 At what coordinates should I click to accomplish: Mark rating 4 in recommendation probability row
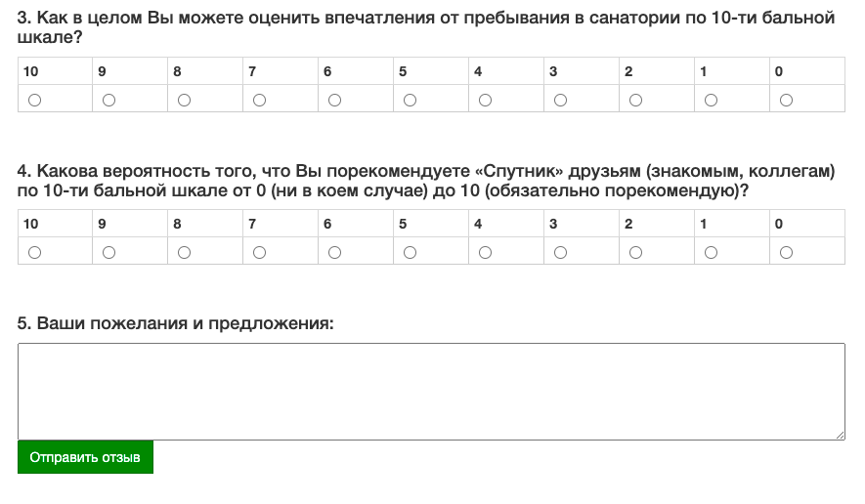pos(485,253)
